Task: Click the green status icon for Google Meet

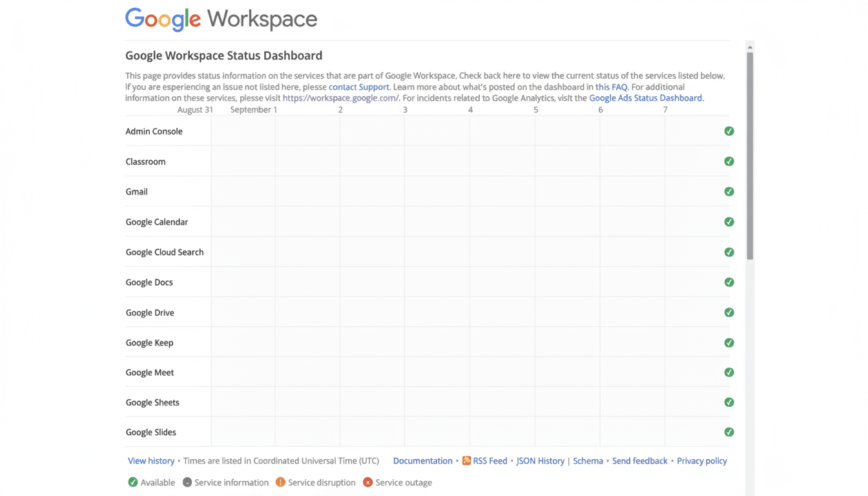Action: coord(729,372)
